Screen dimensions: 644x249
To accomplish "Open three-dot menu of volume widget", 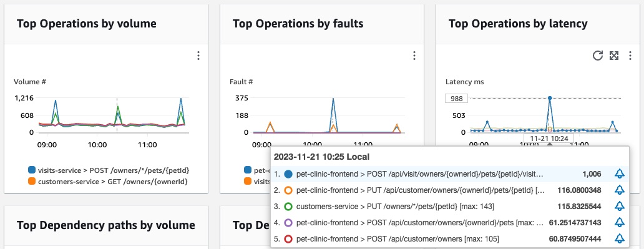I will click(x=198, y=56).
